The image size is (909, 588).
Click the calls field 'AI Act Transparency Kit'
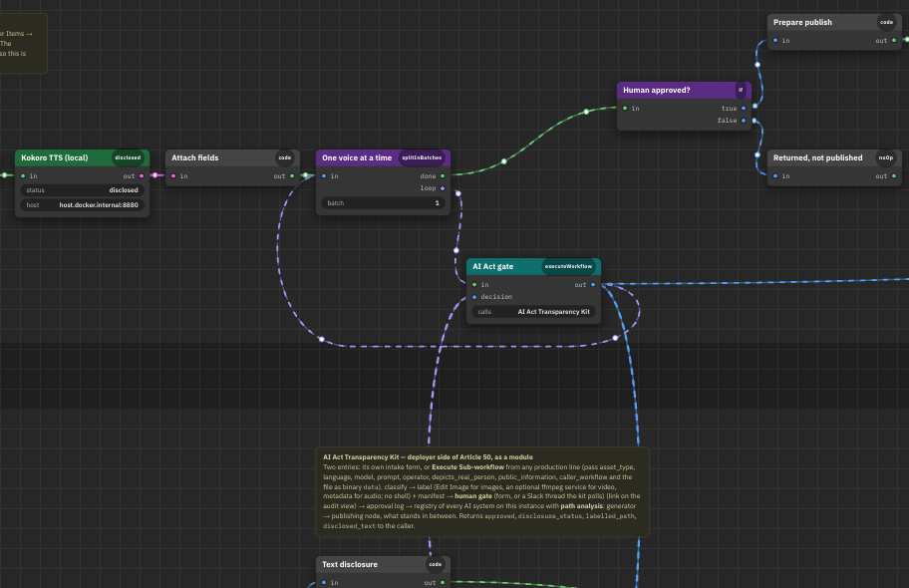tap(533, 311)
